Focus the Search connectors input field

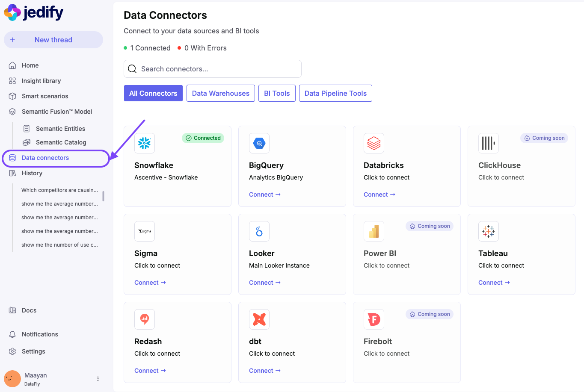point(213,69)
